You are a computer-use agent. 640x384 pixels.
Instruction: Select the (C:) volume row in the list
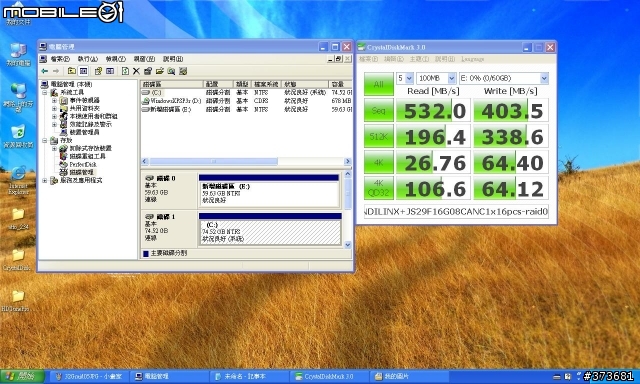tap(246, 93)
